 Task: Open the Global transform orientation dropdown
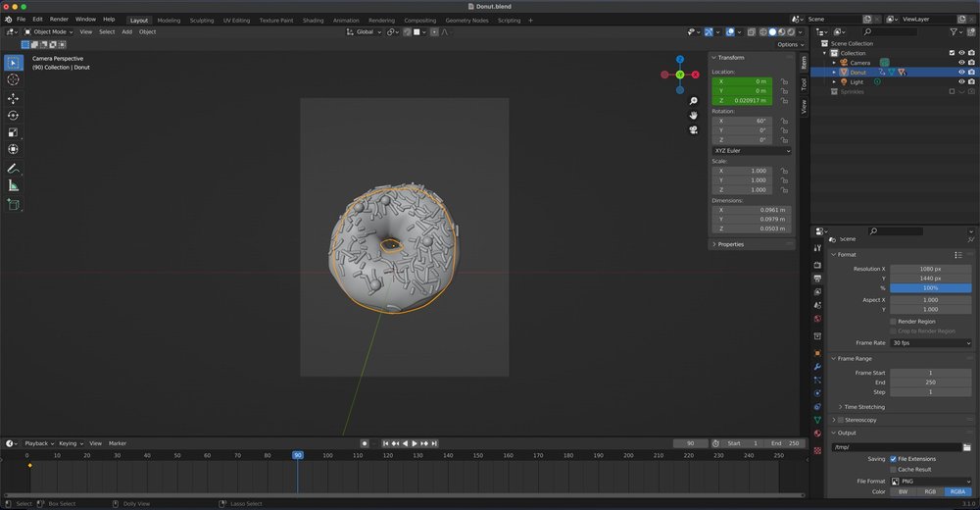point(365,32)
